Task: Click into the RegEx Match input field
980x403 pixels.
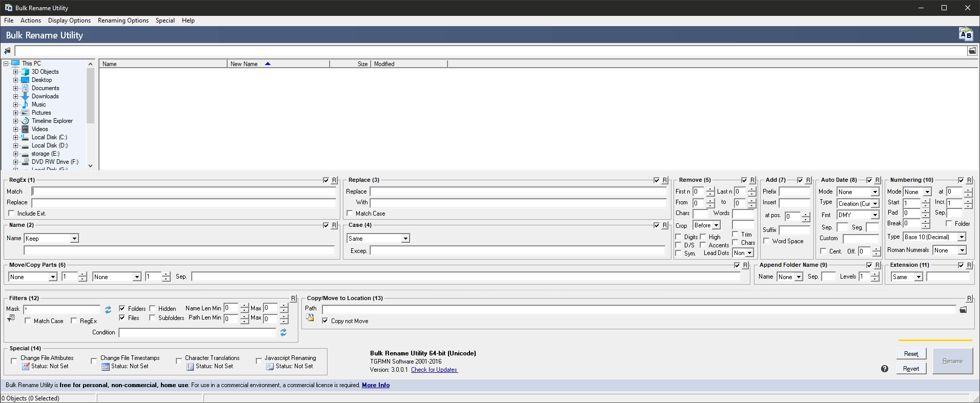Action: coord(183,192)
